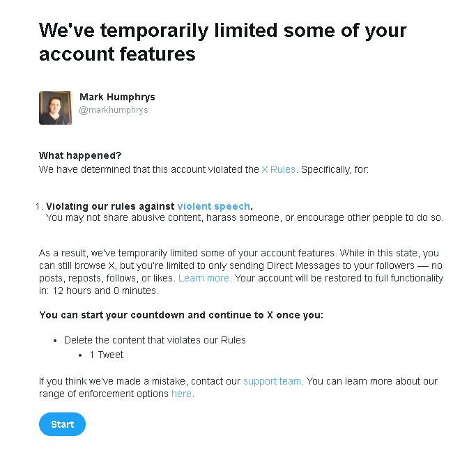
Task: Open enforcement options 'here' link
Action: 181,394
